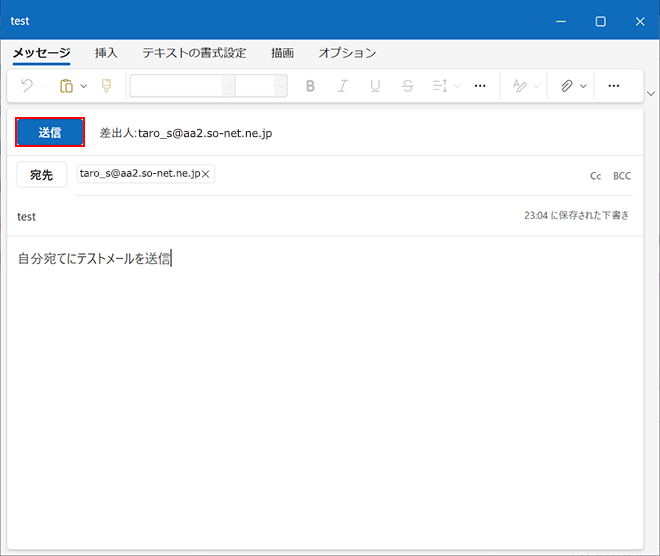Image resolution: width=660 pixels, height=556 pixels.
Task: Switch to the 挿入 tab
Action: click(x=106, y=53)
